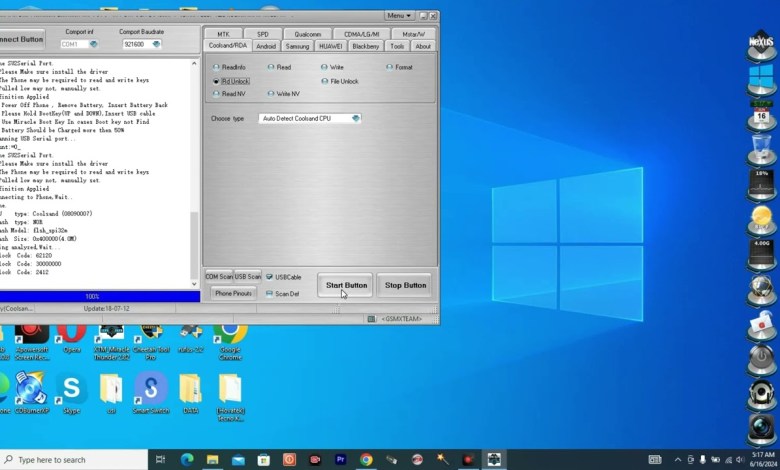Click the Type here to search box
Image resolution: width=780 pixels, height=470 pixels.
pos(74,460)
